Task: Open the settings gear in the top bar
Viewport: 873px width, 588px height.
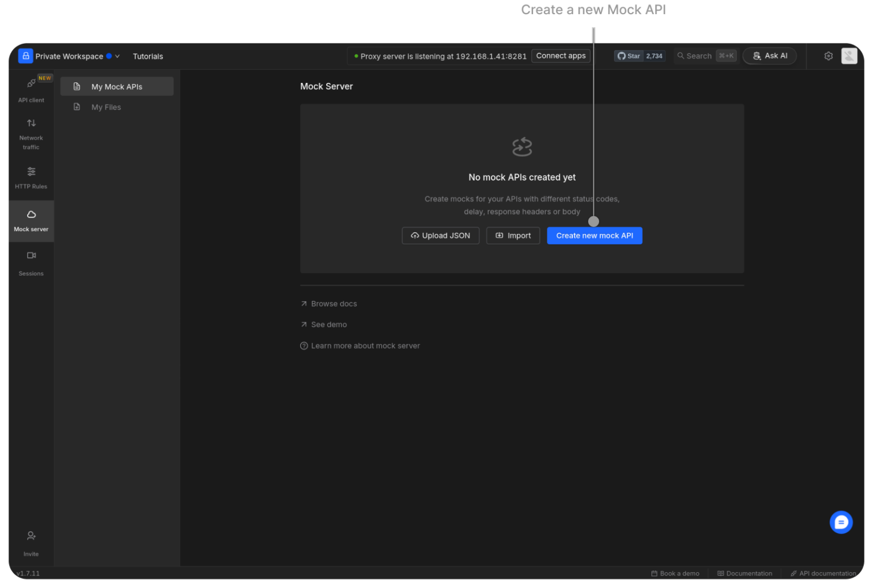Action: [x=828, y=56]
